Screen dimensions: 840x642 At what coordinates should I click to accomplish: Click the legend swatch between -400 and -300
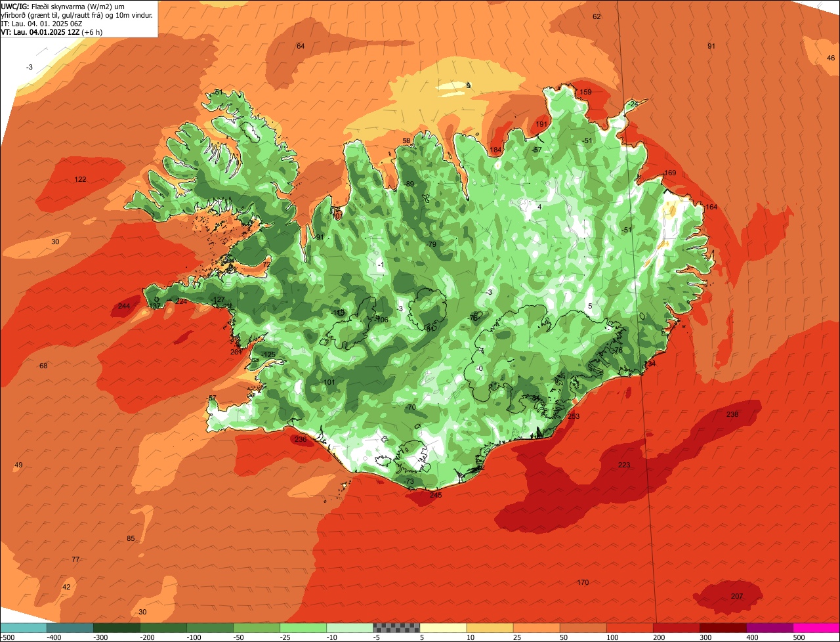pos(70,628)
